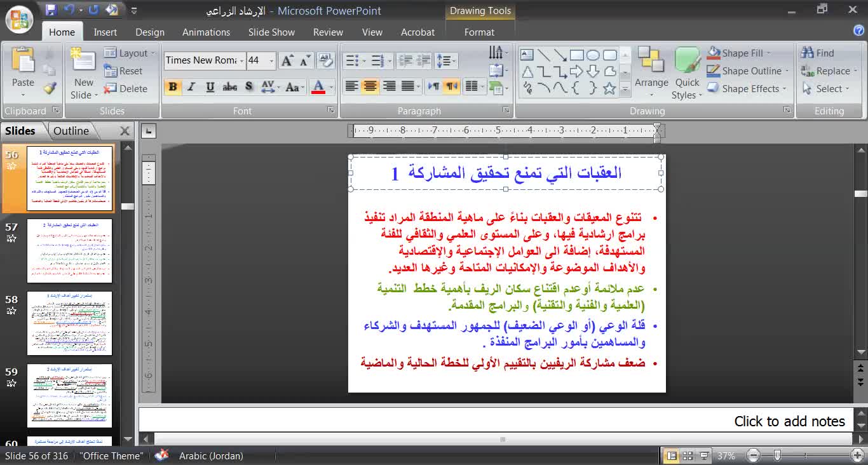
Task: Toggle Italic formatting
Action: (x=191, y=86)
